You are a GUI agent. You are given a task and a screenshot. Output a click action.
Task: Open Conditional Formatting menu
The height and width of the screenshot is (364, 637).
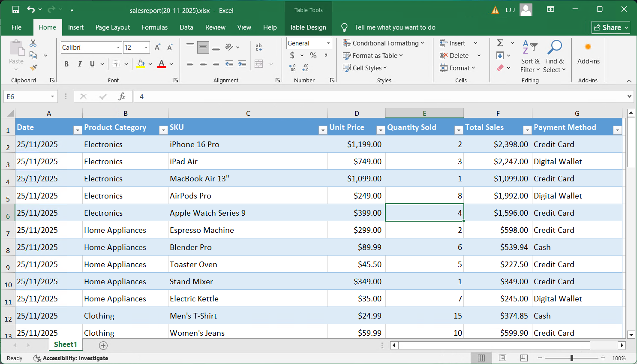[383, 43]
